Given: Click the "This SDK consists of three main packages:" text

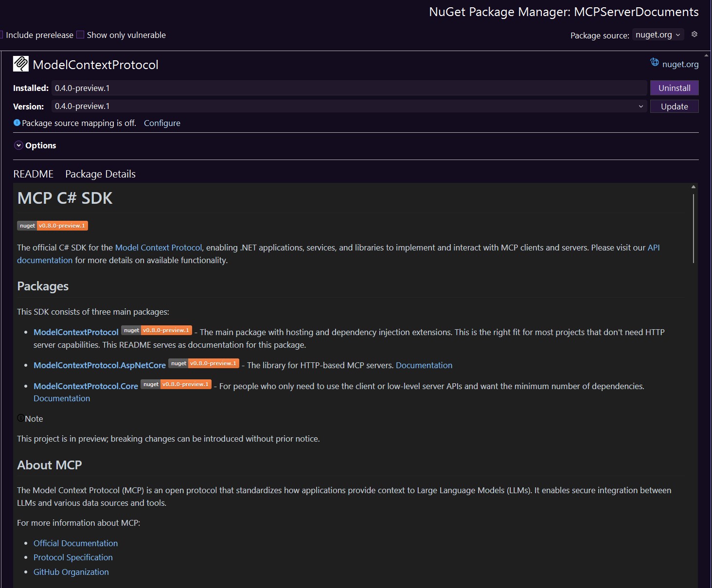Looking at the screenshot, I should (93, 312).
